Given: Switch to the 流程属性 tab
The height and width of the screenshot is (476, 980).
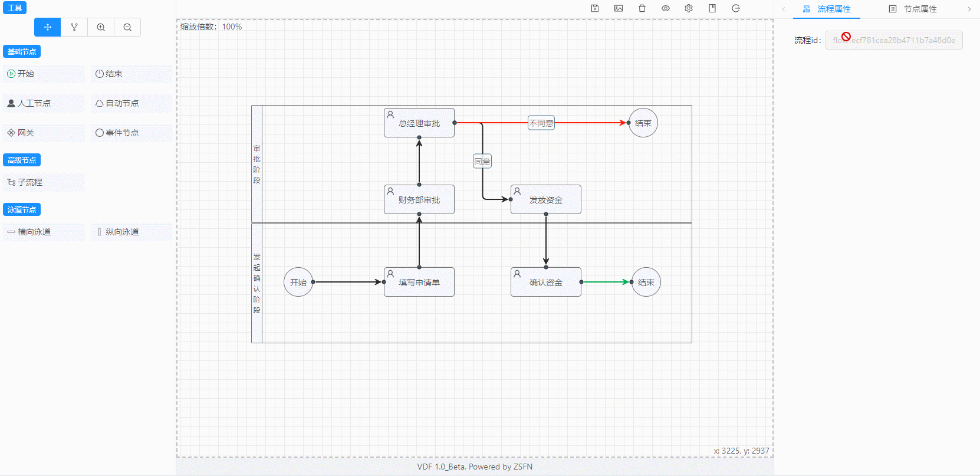Looking at the screenshot, I should (x=827, y=9).
